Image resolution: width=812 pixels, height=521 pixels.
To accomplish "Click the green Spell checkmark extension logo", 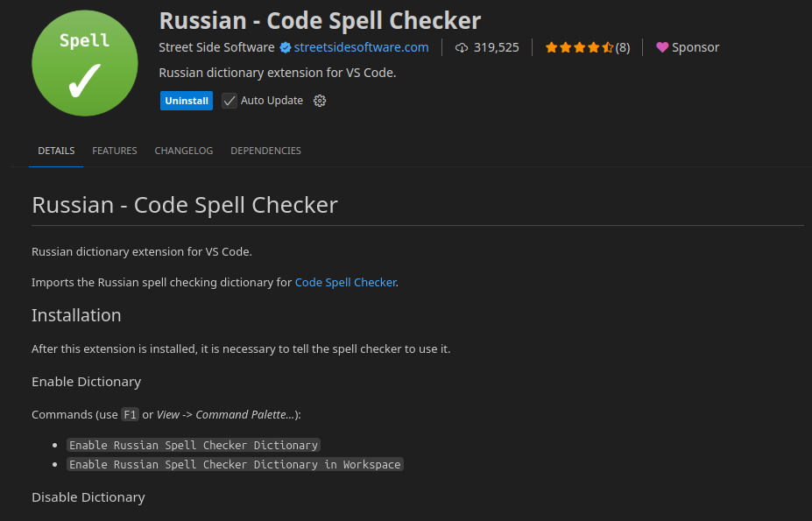I will (83, 63).
